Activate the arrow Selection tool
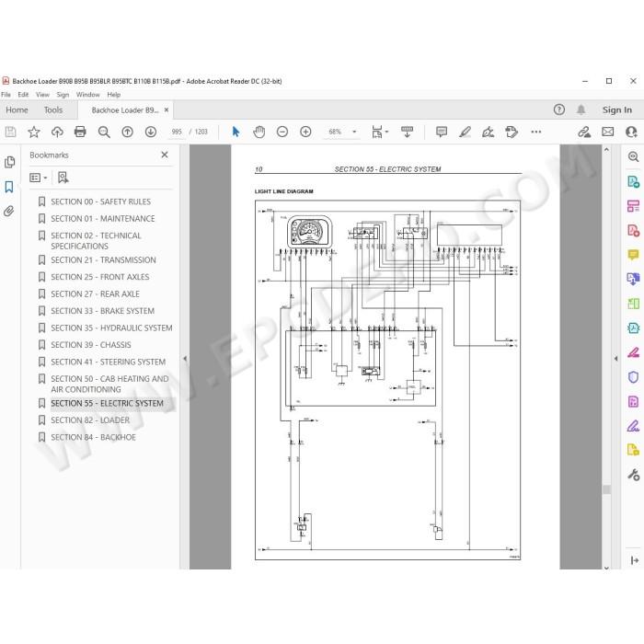This screenshot has width=644, height=644. 236,132
